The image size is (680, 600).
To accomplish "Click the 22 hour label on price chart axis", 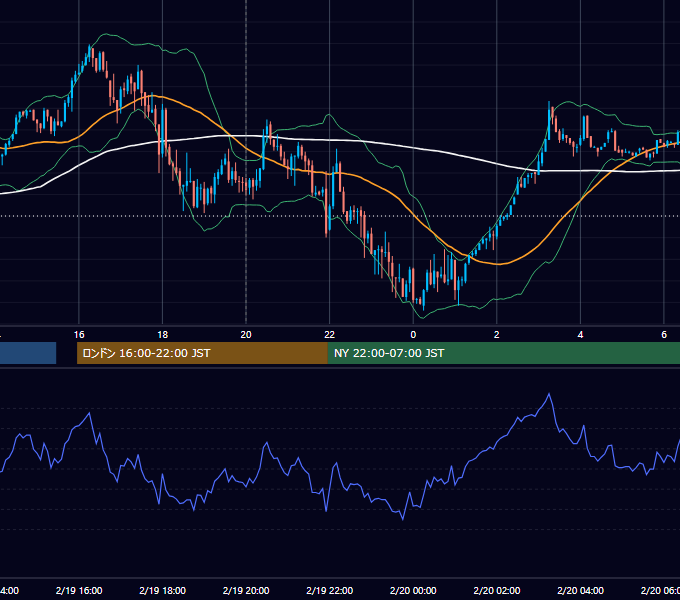I will pos(330,335).
